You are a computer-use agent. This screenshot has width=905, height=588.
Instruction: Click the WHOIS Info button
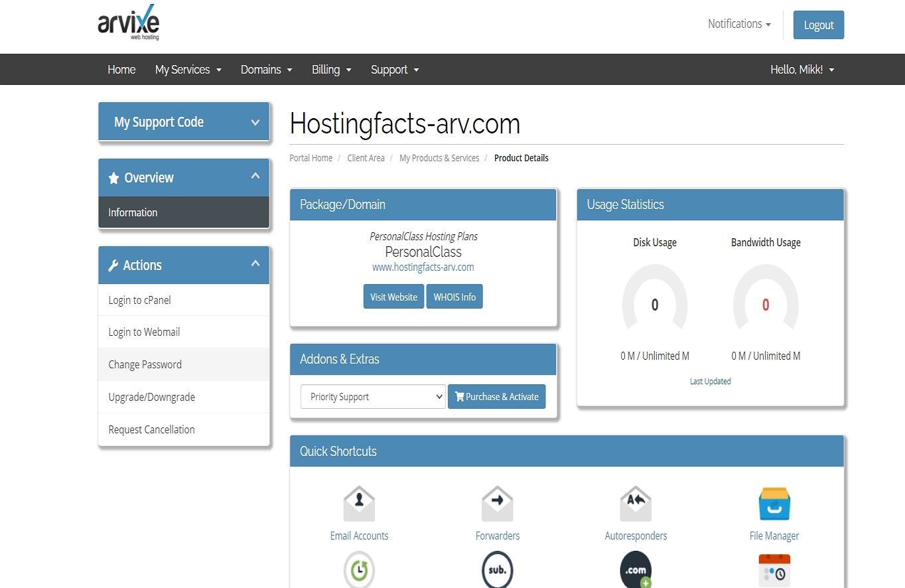pos(454,297)
